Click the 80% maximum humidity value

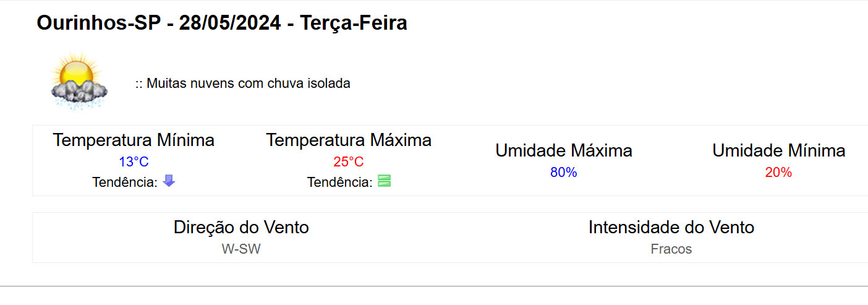(564, 173)
